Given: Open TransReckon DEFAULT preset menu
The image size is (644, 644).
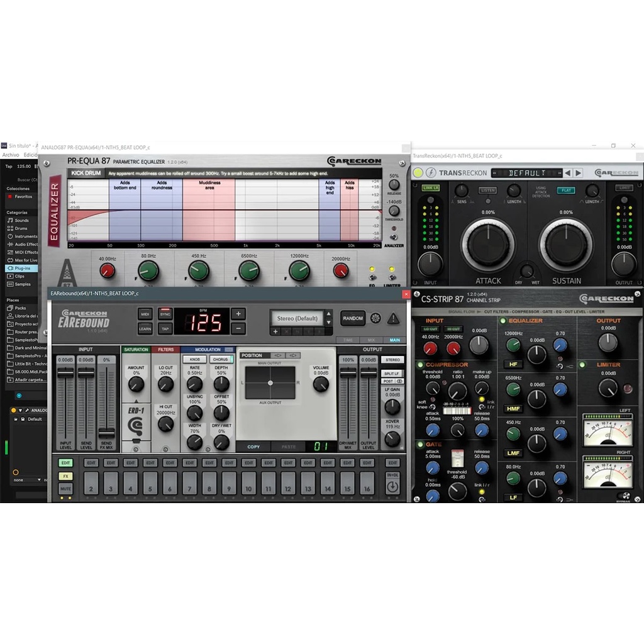Looking at the screenshot, I should click(526, 173).
